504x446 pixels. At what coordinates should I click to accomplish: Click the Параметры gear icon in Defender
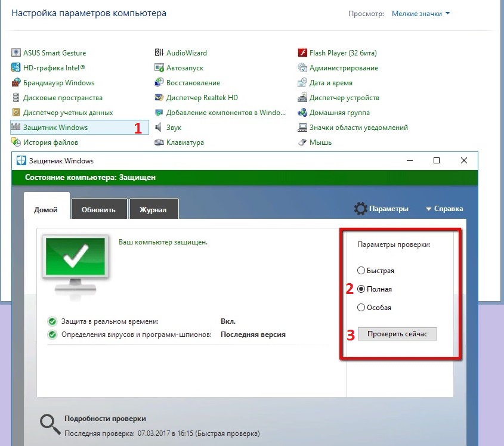coord(361,209)
